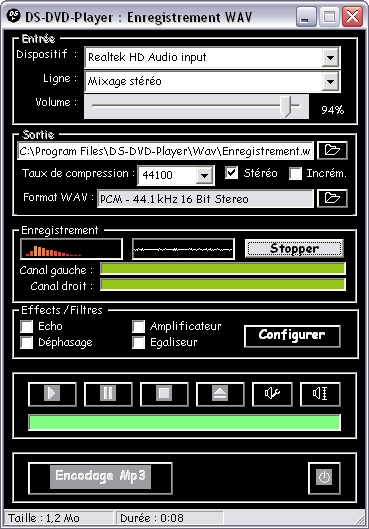Open the Dispositif dropdown
The width and height of the screenshot is (369, 529).
pos(330,57)
